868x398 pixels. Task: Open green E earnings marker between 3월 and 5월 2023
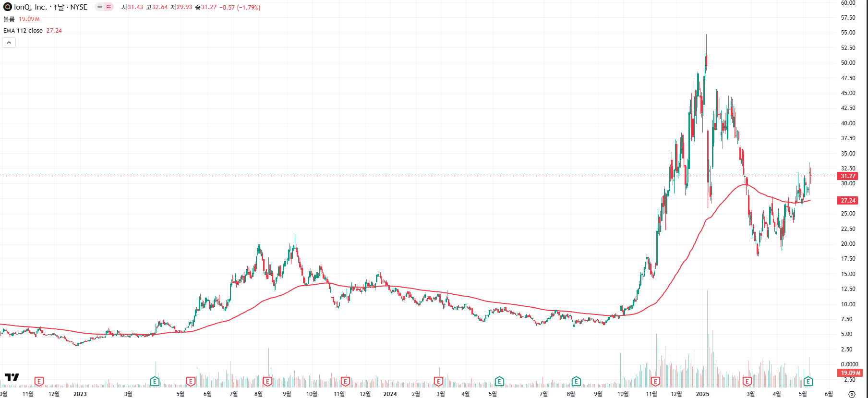[155, 381]
